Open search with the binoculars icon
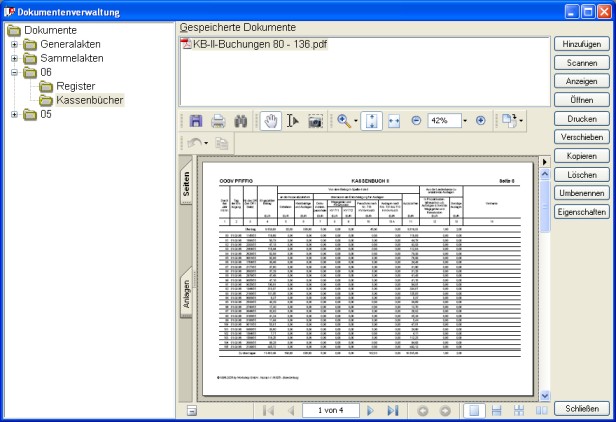 point(240,120)
